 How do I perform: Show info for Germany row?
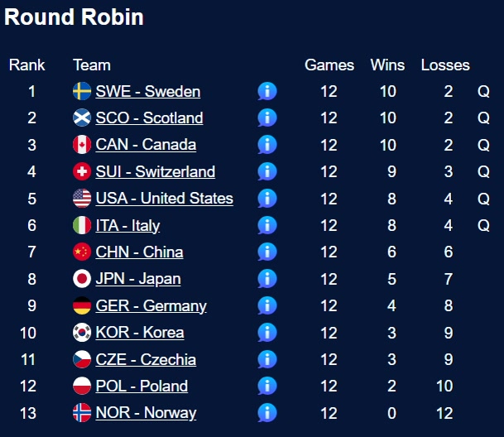point(266,305)
